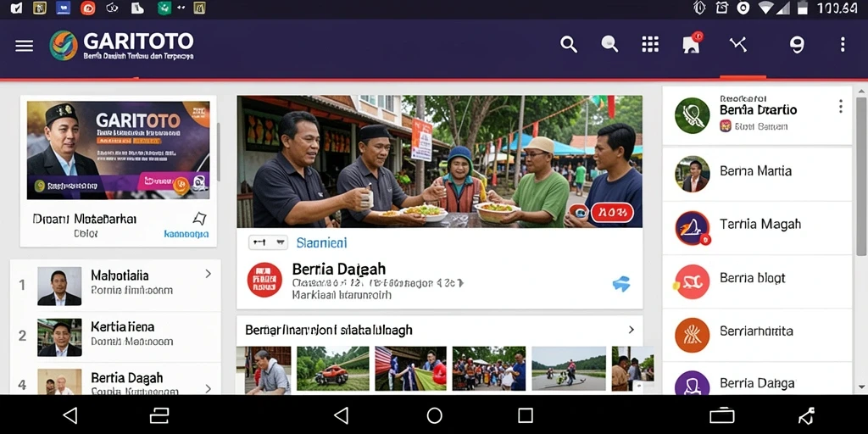Tap the share-node icon in bottom bar
The height and width of the screenshot is (434, 868).
pos(807,415)
